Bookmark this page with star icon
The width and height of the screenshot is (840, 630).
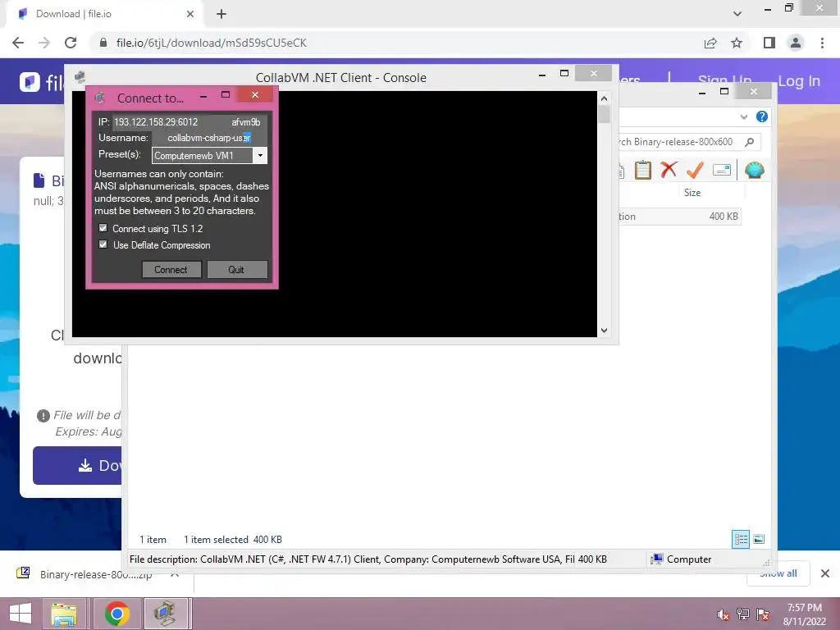[737, 43]
